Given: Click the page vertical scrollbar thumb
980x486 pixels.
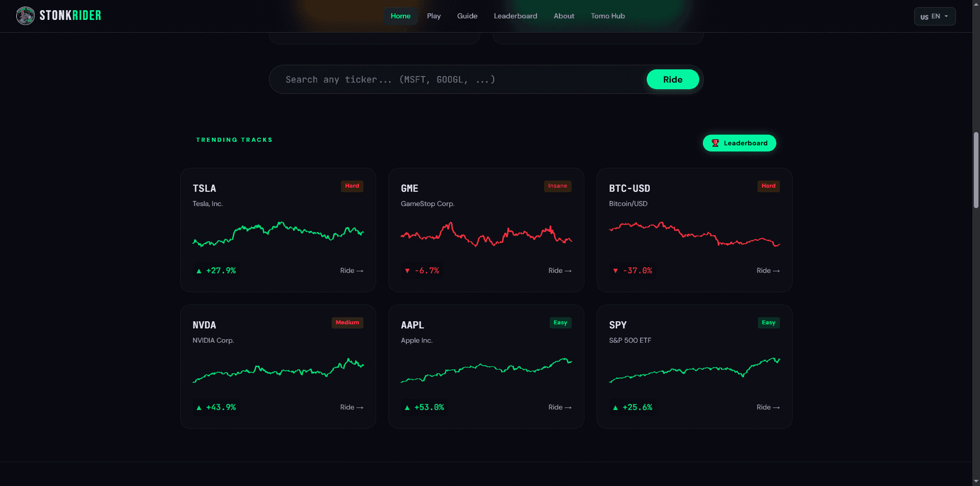Looking at the screenshot, I should coord(976,170).
